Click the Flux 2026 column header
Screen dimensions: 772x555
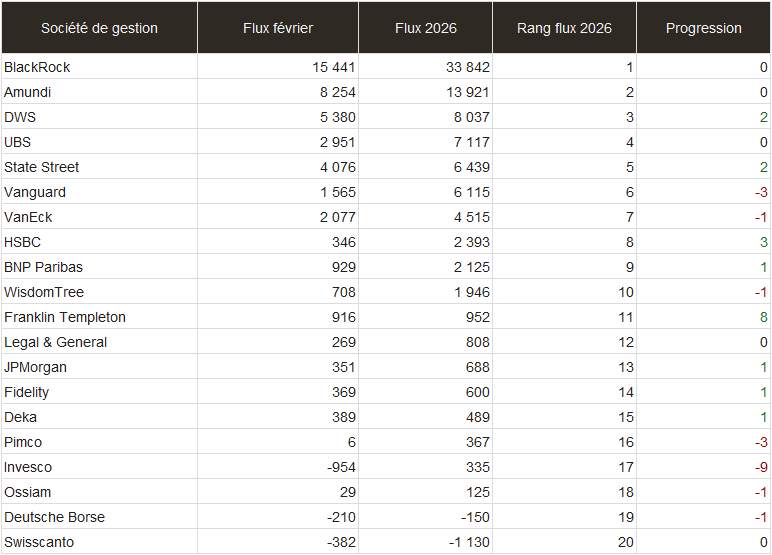425,28
